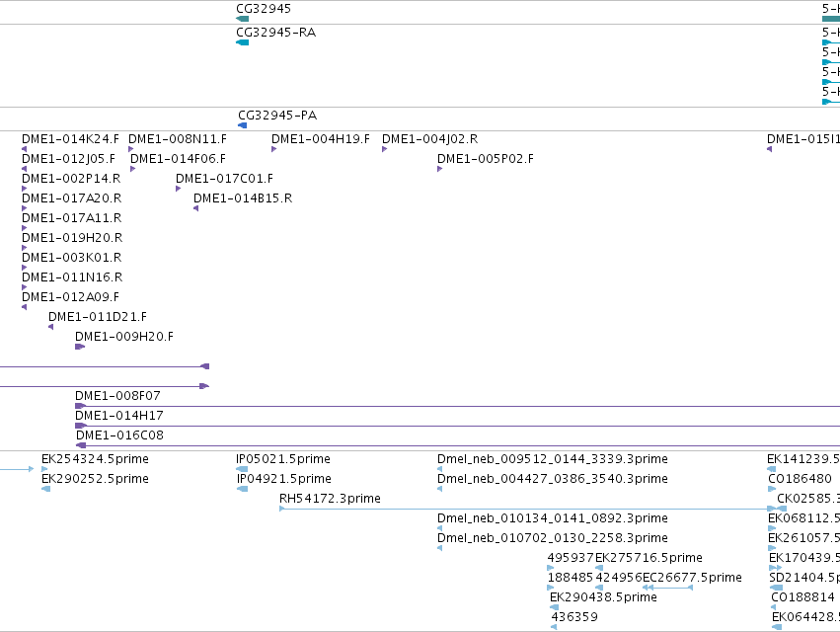840x632 pixels.
Task: Click the EK290252.5prime arrow glyph
Action: (x=46, y=489)
